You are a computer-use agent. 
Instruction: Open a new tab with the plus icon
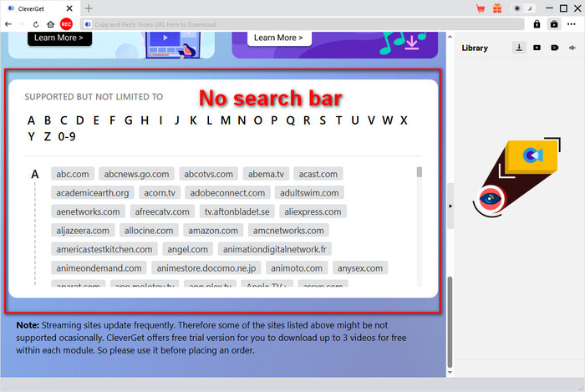(89, 8)
